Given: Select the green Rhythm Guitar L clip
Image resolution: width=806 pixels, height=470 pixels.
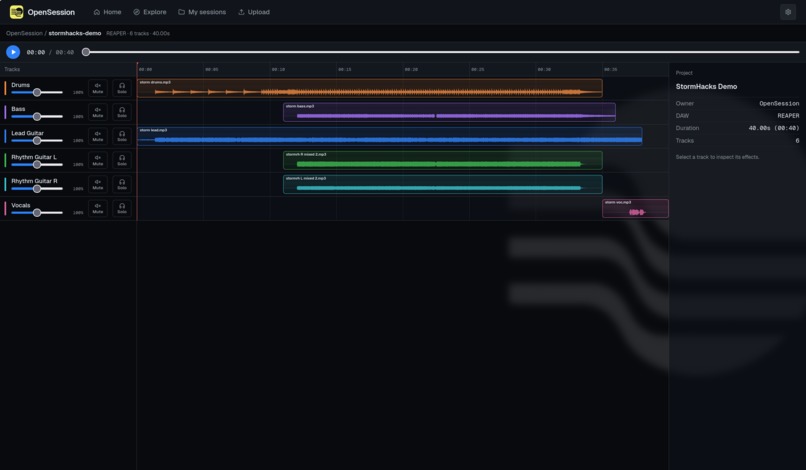Looking at the screenshot, I should (443, 160).
